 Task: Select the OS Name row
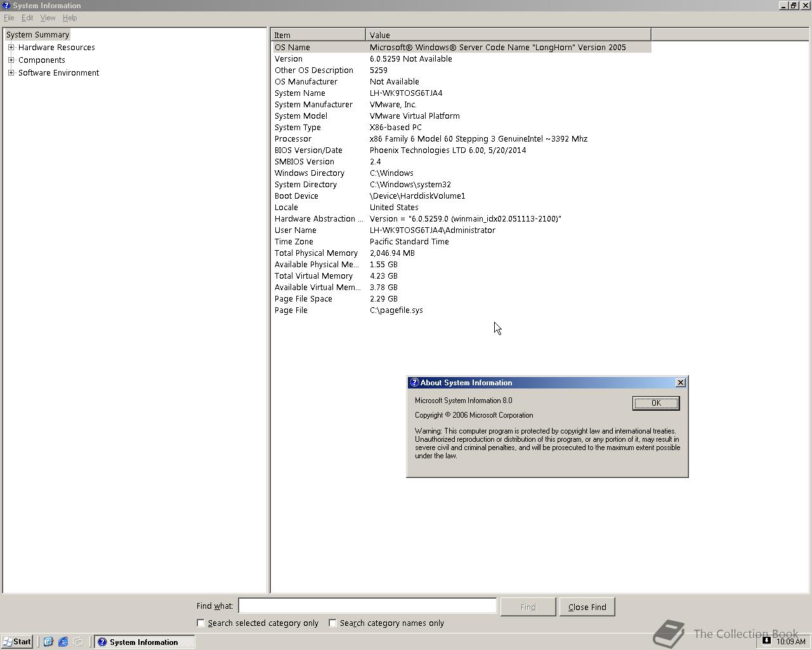tap(462, 47)
